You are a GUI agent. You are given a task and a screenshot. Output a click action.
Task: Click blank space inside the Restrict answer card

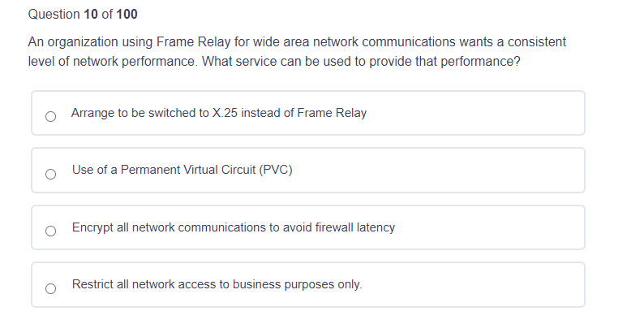(472, 284)
